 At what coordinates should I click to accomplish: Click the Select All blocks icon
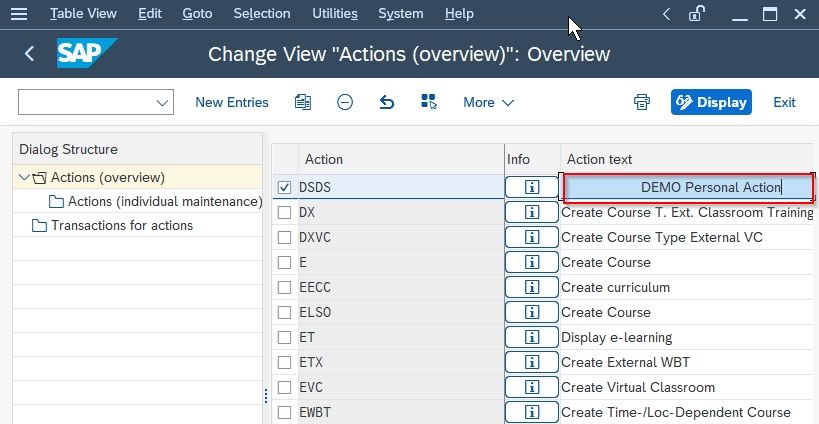429,102
